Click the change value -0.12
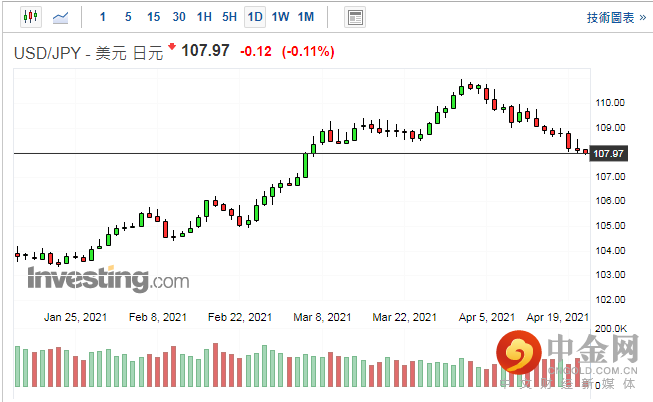Screen dimensions: 653x402 tap(256, 52)
